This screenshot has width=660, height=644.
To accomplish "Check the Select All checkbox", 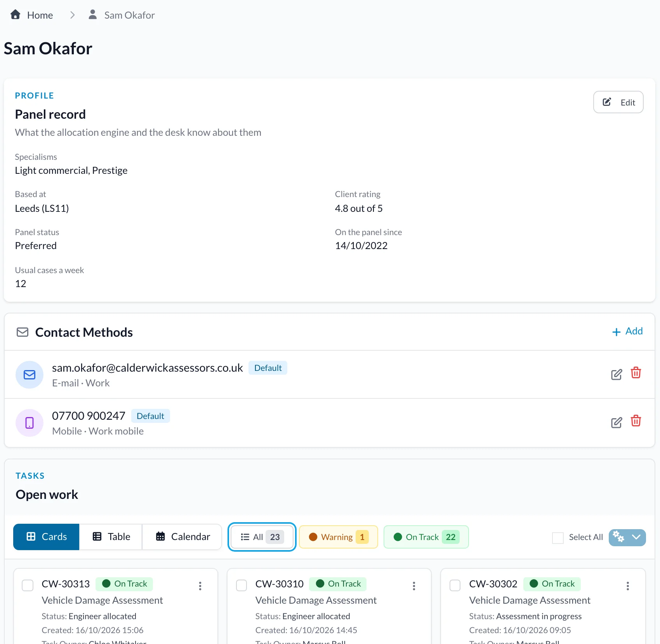I will [x=558, y=538].
